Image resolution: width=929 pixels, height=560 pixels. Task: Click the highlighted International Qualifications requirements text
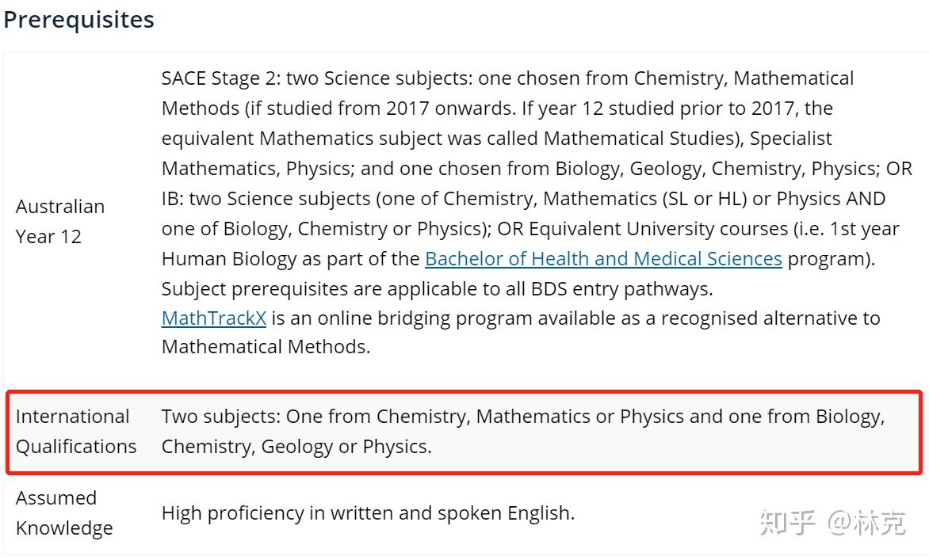pyautogui.click(x=523, y=432)
